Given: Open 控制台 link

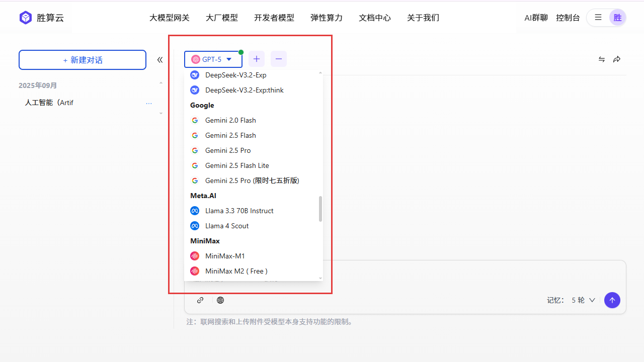Looking at the screenshot, I should (568, 18).
